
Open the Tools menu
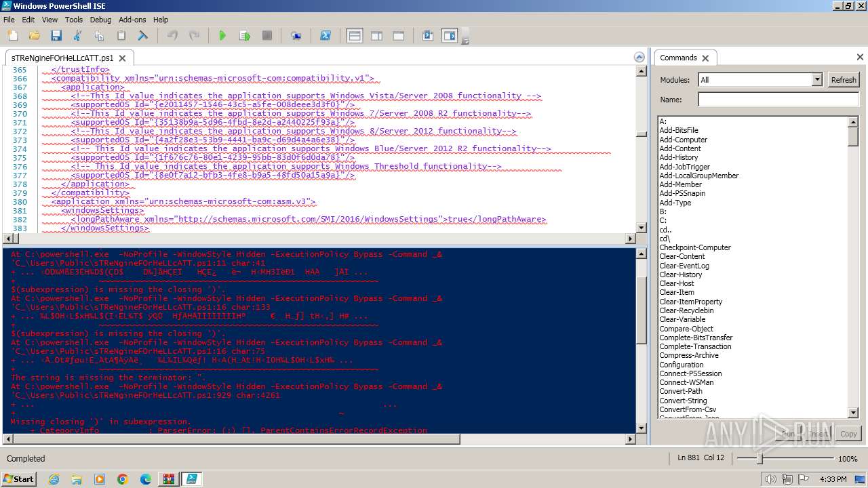click(x=73, y=20)
